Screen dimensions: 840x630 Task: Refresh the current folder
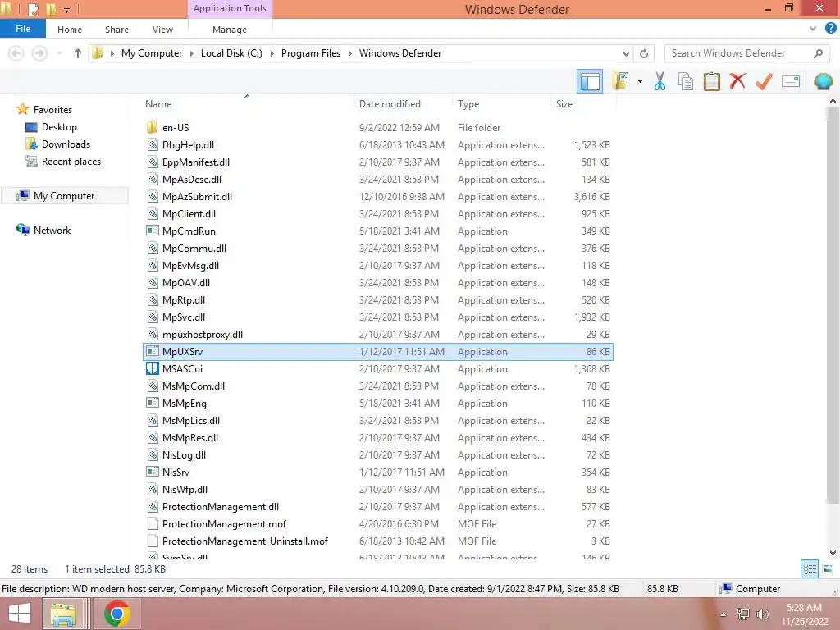[644, 53]
